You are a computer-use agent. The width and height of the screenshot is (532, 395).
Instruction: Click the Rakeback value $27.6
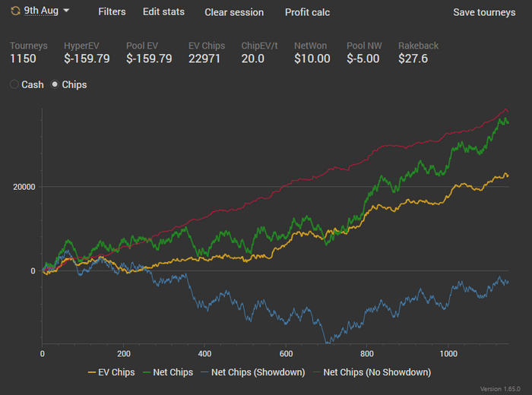413,58
